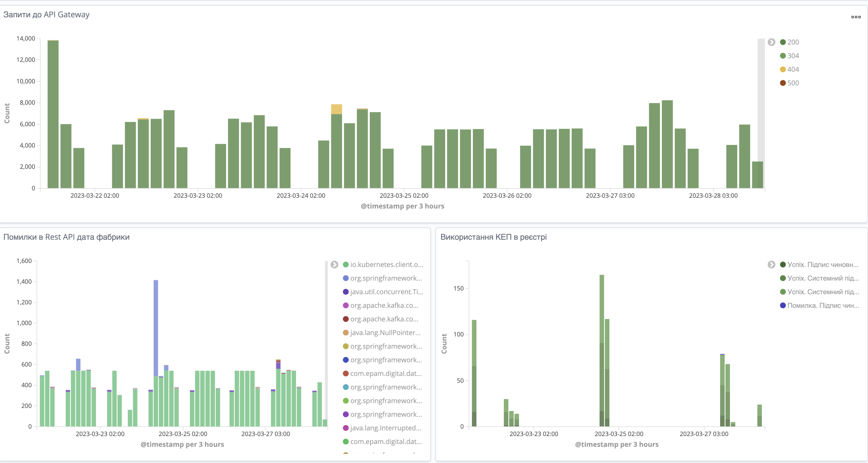The image size is (868, 463).
Task: Click the 1,600 y-axis value in errors chart
Action: (x=24, y=261)
